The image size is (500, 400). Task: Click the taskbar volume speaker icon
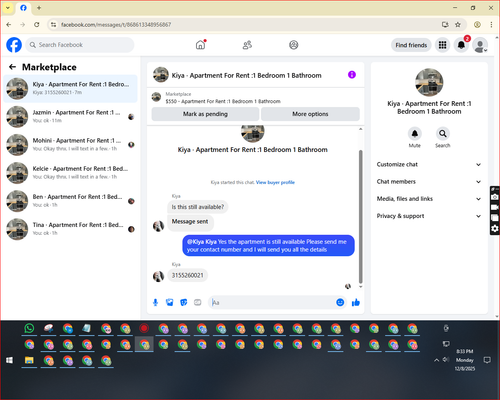click(x=446, y=360)
